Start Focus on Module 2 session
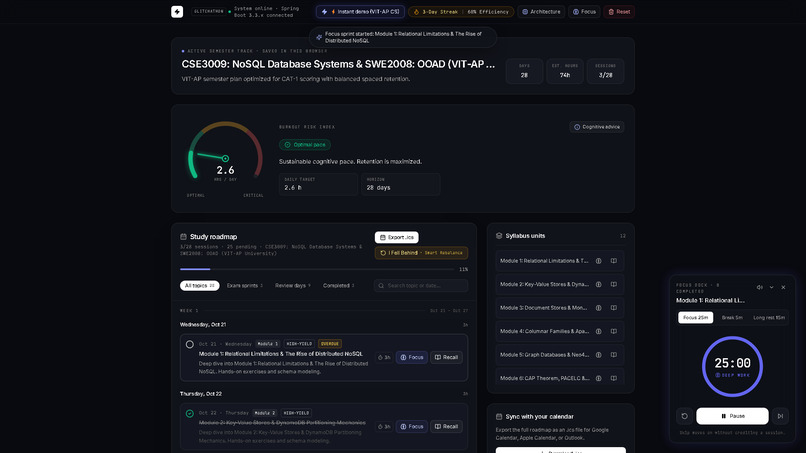This screenshot has width=806, height=453. 412,426
